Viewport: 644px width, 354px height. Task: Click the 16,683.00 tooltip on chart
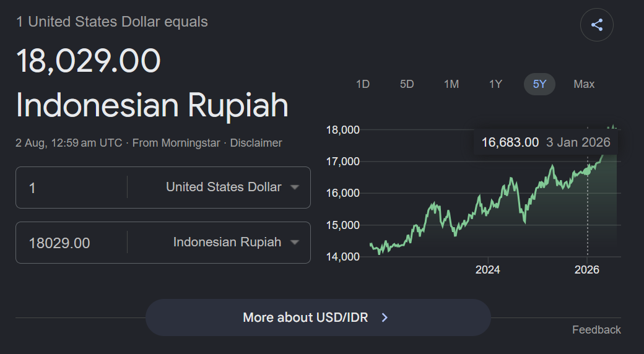click(546, 142)
